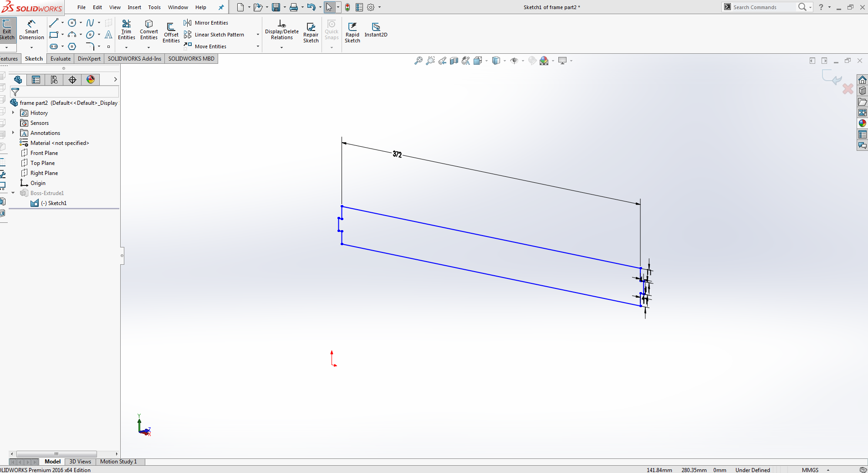Open the Trim Entities dropdown arrow
The width and height of the screenshot is (868, 473).
[x=127, y=47]
